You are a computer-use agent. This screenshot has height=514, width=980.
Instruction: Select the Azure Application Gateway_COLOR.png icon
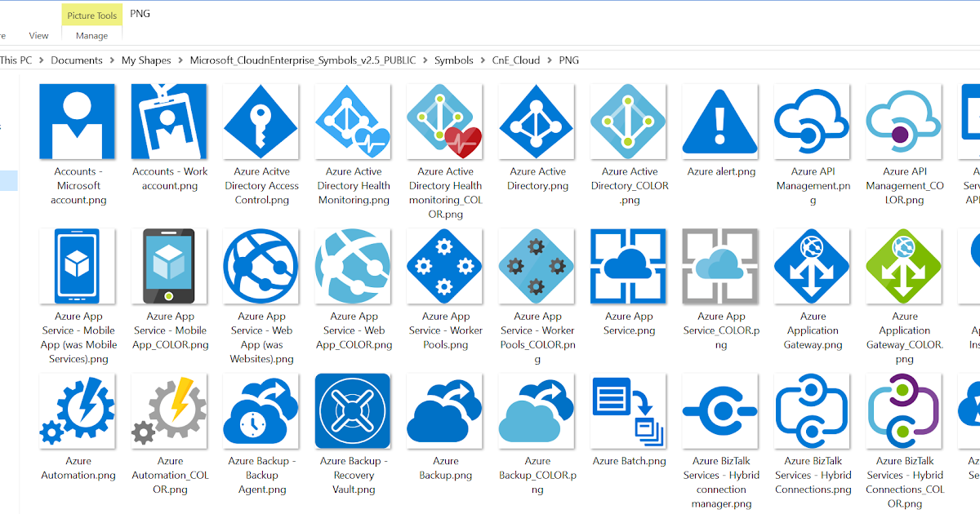click(904, 266)
